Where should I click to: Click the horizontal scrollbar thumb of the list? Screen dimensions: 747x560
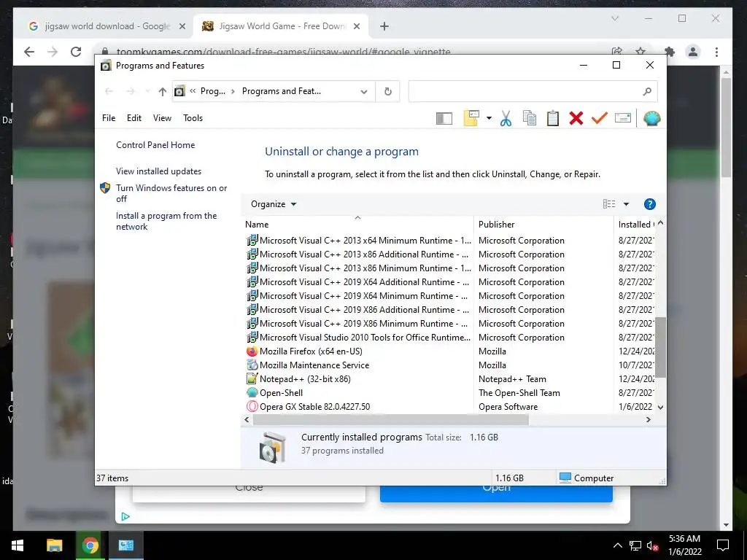[391, 419]
